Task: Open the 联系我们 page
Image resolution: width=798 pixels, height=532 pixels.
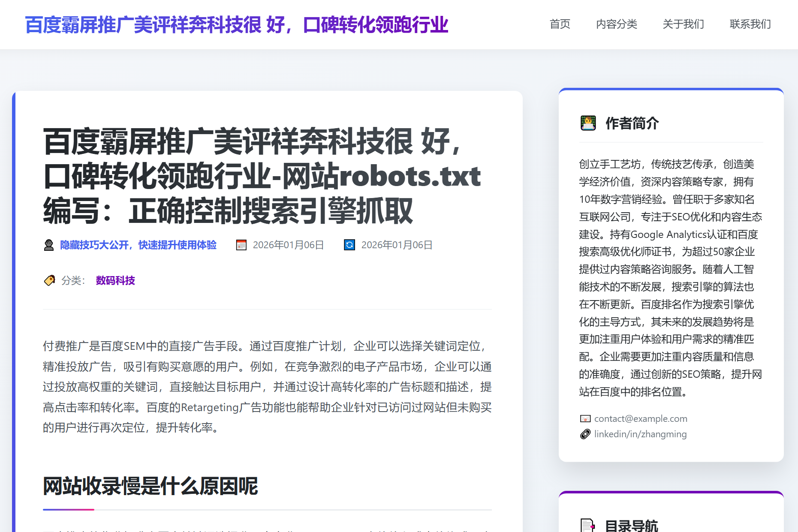Action: click(x=749, y=24)
